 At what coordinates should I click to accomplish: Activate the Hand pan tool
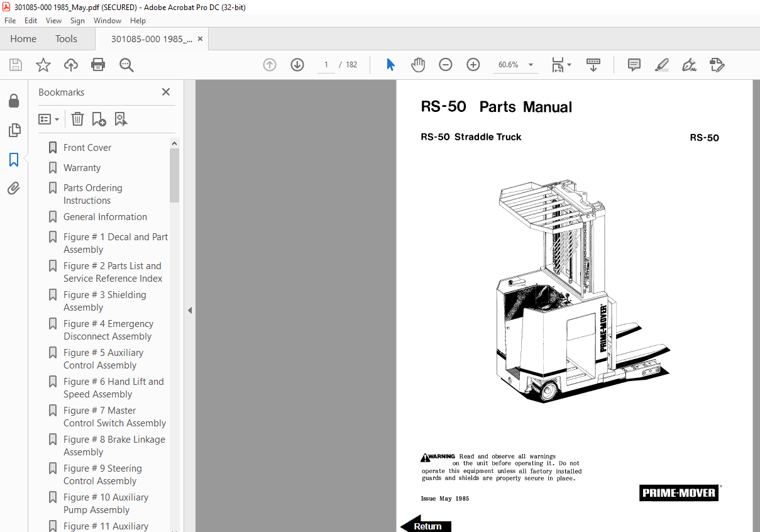point(418,65)
